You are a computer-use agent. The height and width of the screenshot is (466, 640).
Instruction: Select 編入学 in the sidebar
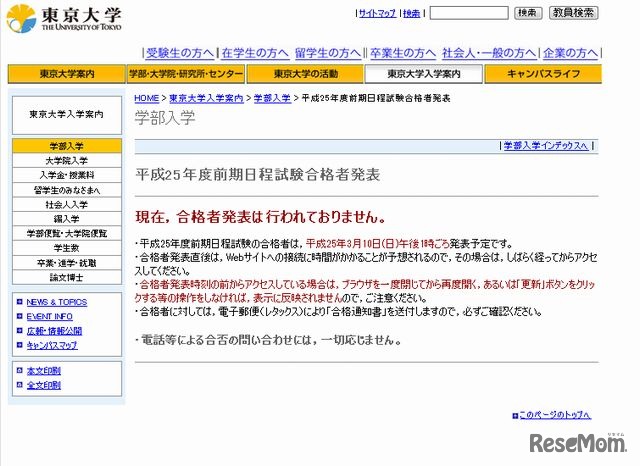(x=67, y=219)
